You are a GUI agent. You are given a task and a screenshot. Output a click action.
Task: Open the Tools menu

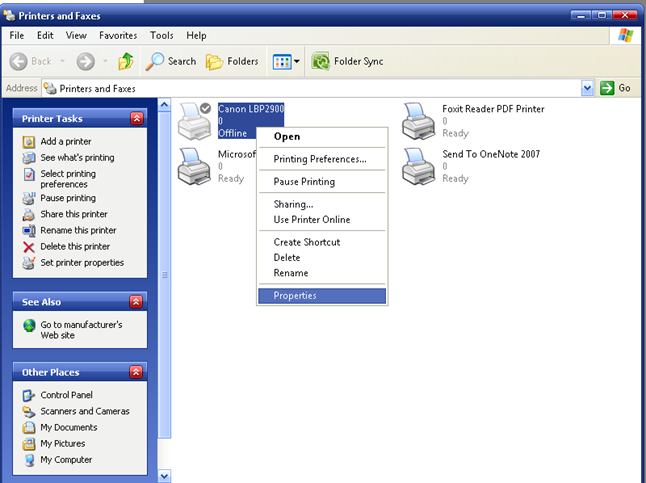[162, 35]
